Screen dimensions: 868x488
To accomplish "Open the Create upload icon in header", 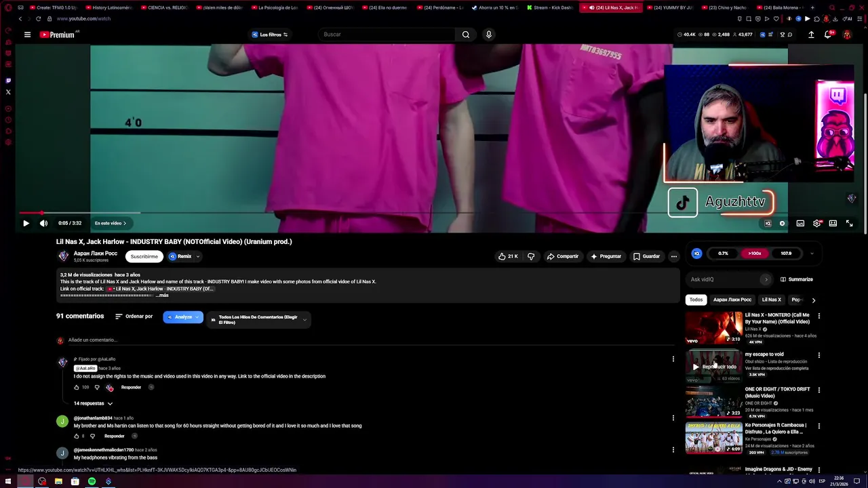I will tap(811, 35).
